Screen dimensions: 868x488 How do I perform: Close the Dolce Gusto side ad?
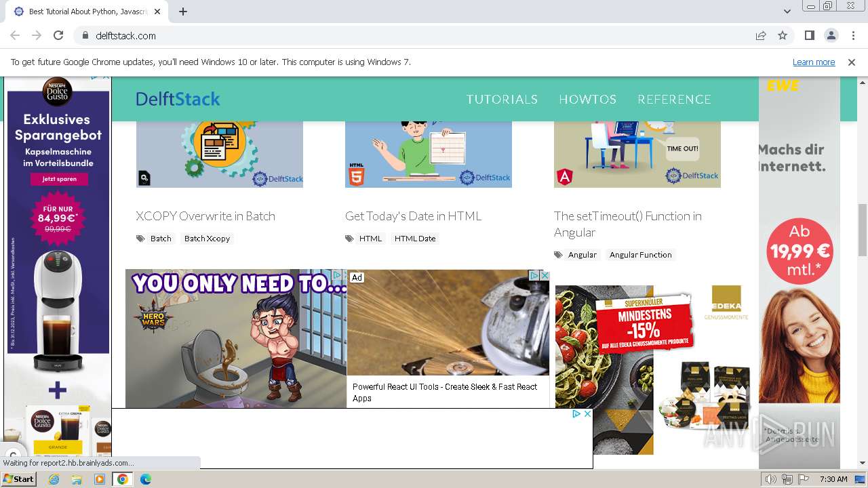105,77
